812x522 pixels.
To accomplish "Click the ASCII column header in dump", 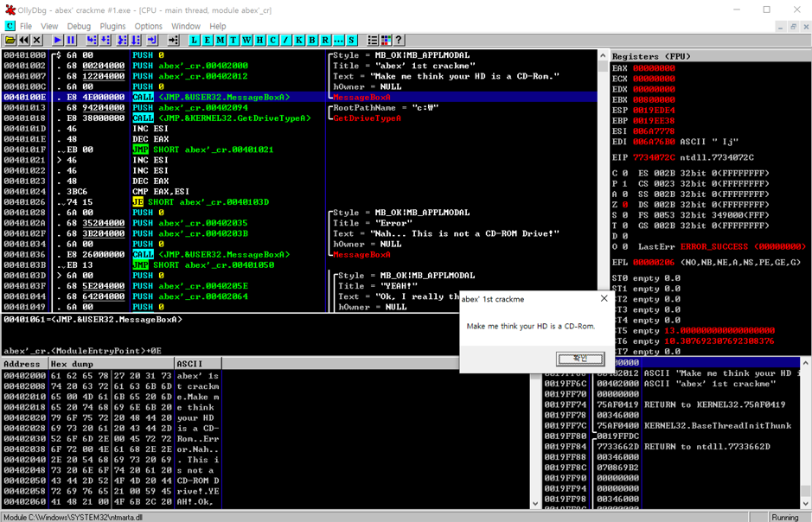I will tap(198, 364).
